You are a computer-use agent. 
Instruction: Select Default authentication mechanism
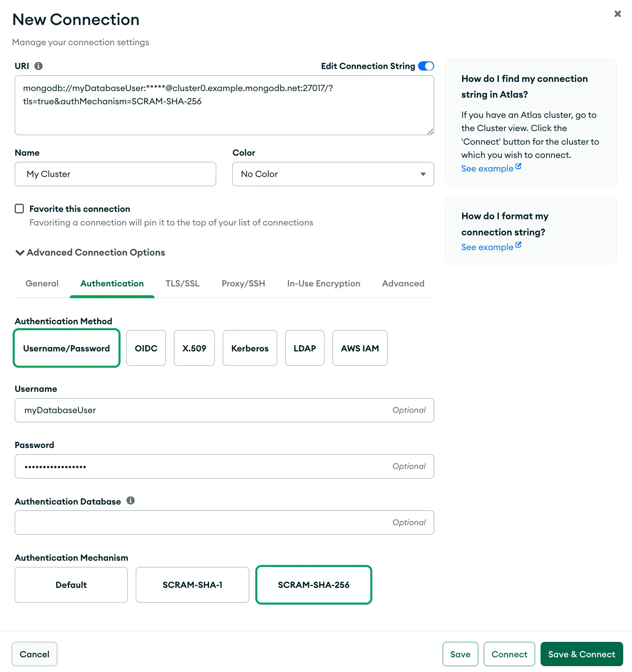71,585
